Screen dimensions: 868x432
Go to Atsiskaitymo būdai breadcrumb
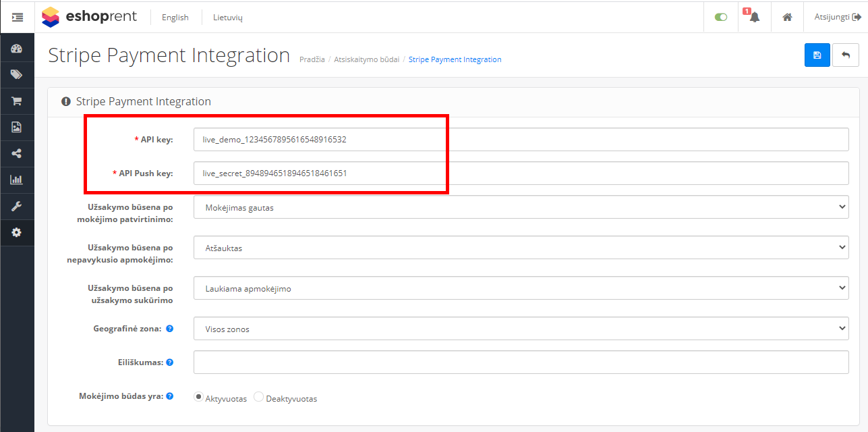tap(367, 59)
